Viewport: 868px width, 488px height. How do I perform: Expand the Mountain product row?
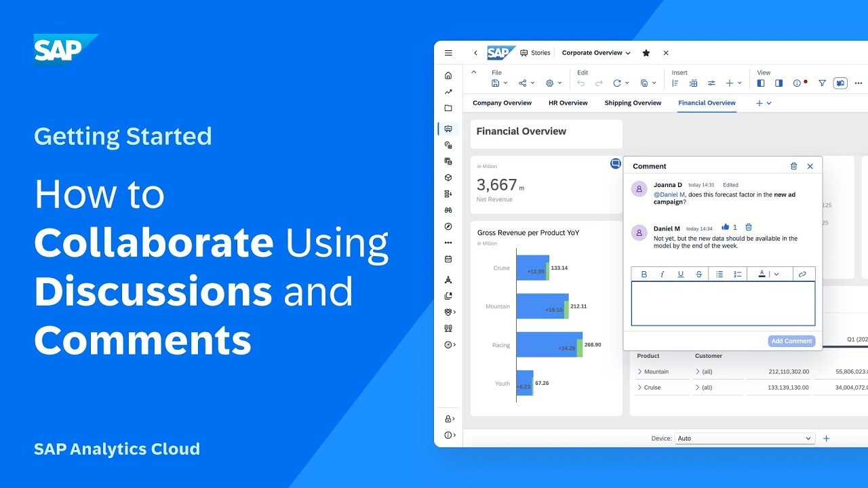[639, 371]
